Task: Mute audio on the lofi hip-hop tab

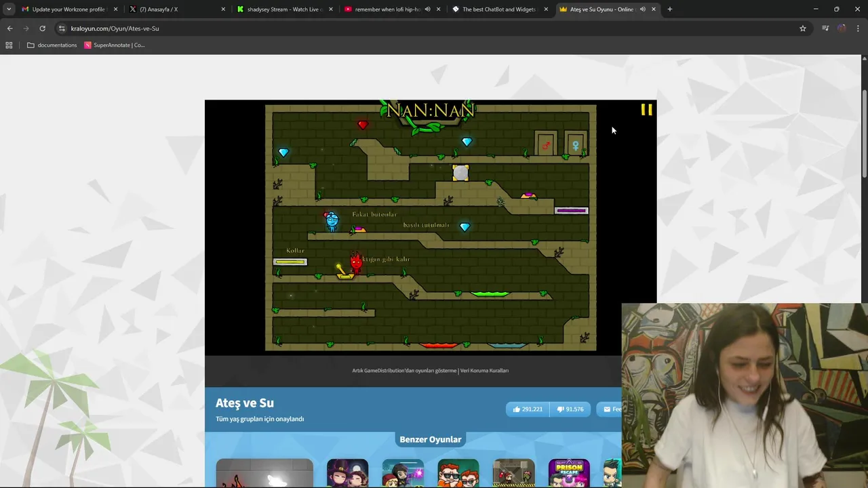Action: [427, 9]
